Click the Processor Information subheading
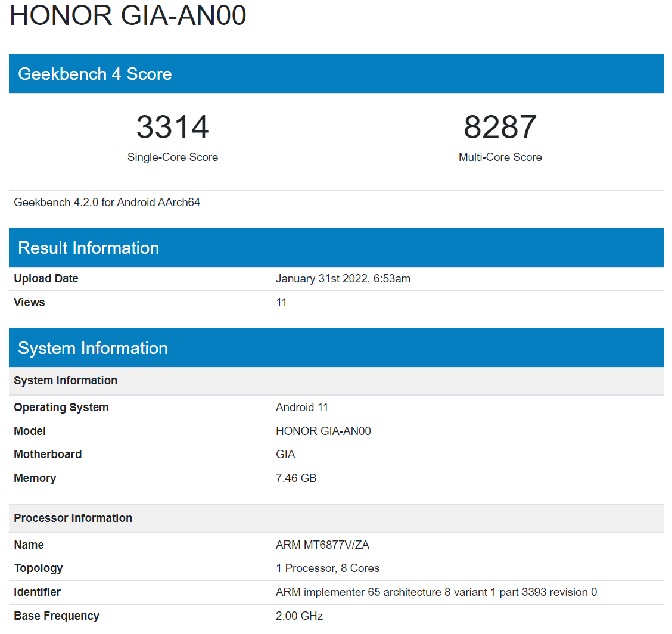The image size is (672, 634). [x=73, y=518]
